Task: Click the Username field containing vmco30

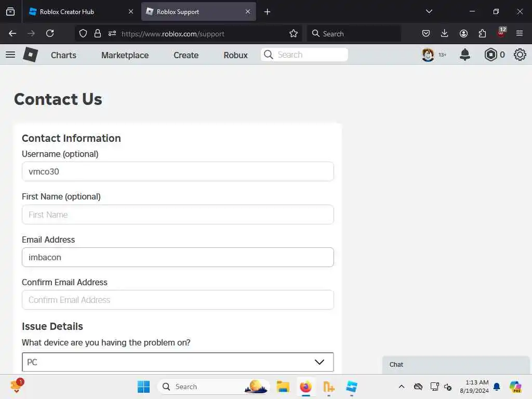Action: [178, 171]
